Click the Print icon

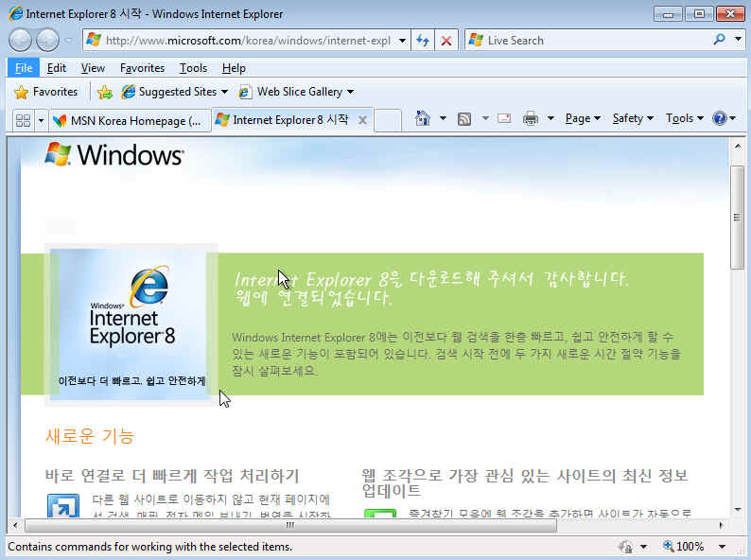point(531,118)
